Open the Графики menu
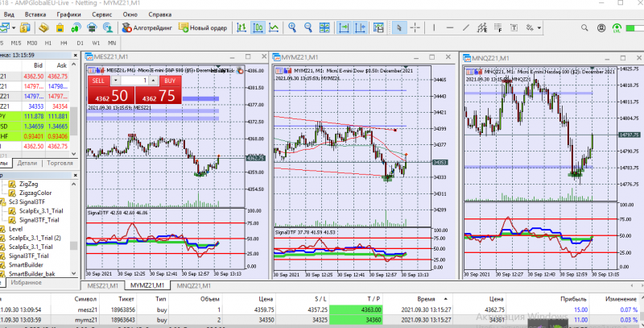This screenshot has height=328, width=644. (x=68, y=15)
